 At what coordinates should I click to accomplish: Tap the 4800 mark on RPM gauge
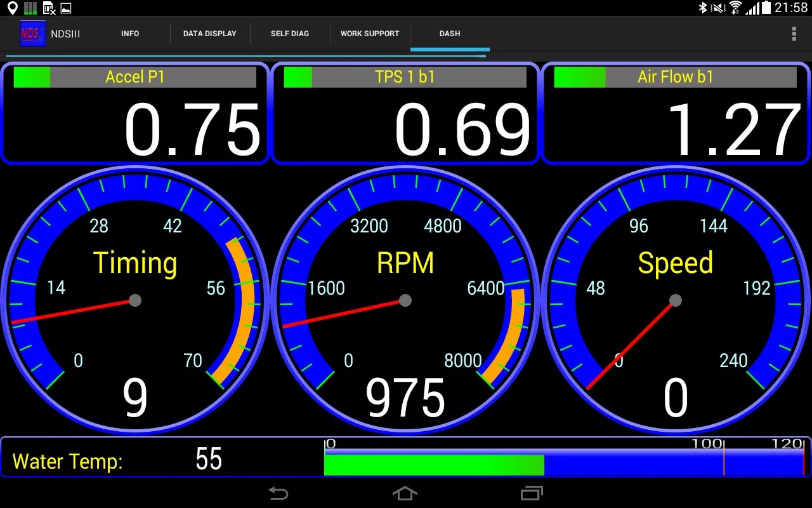443,226
